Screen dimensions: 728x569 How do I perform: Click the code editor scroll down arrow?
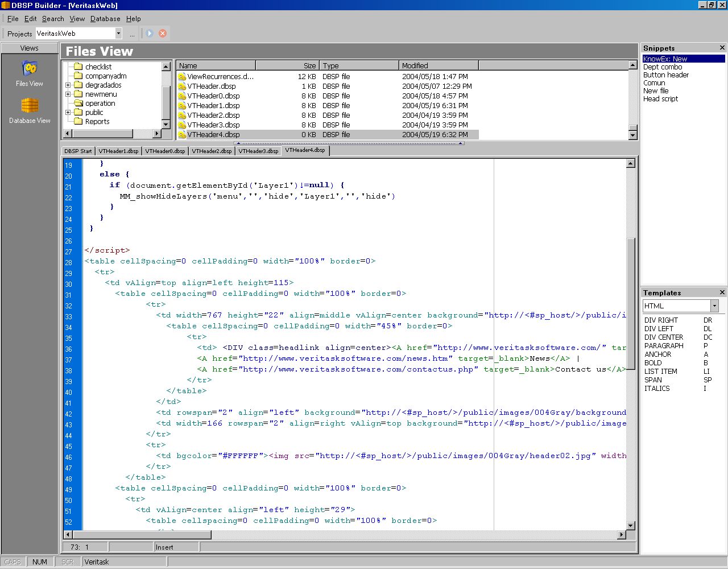click(631, 526)
